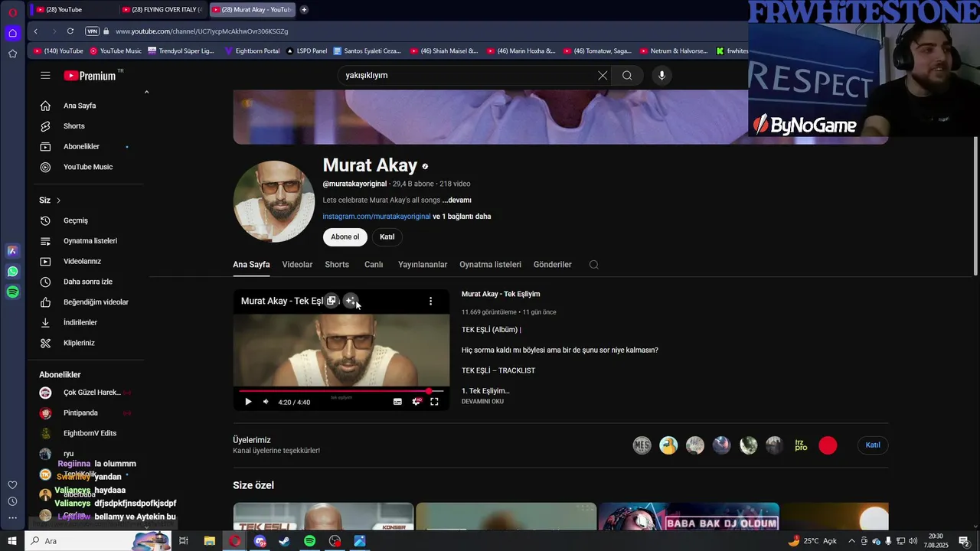Mute the featured video volume
Viewport: 980px width, 551px height.
266,402
